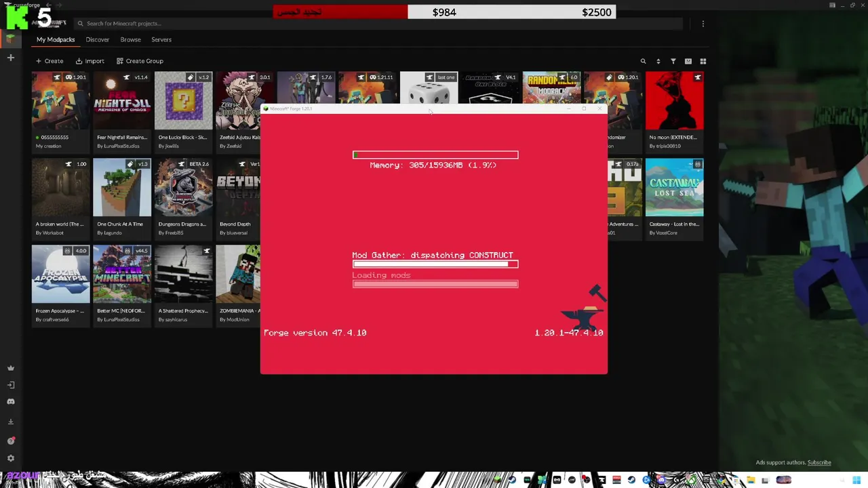Open the sort order arrows control
The image size is (868, 488).
(658, 61)
